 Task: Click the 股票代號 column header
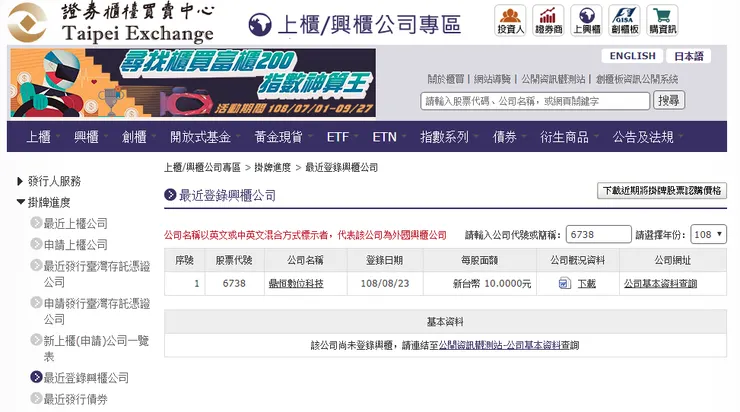pyautogui.click(x=234, y=260)
